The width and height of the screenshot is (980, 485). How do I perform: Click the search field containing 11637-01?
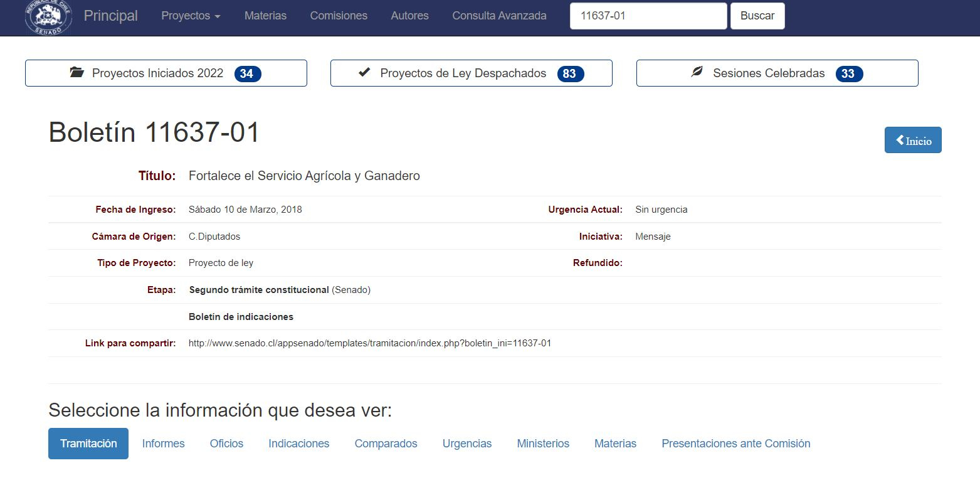point(648,16)
